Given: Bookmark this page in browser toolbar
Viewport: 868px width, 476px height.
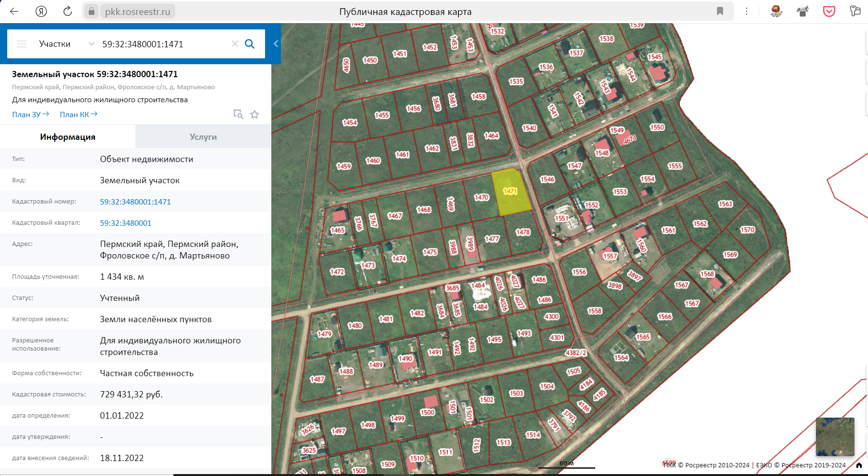Looking at the screenshot, I should (720, 11).
